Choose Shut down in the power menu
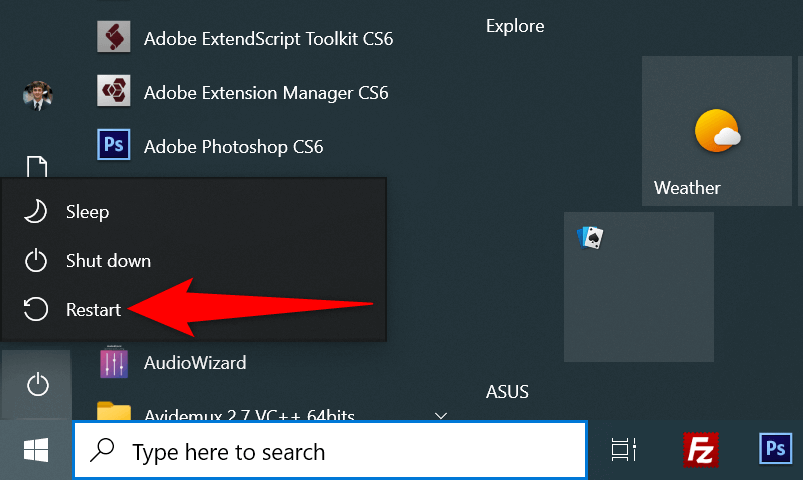The height and width of the screenshot is (480, 803). [108, 261]
